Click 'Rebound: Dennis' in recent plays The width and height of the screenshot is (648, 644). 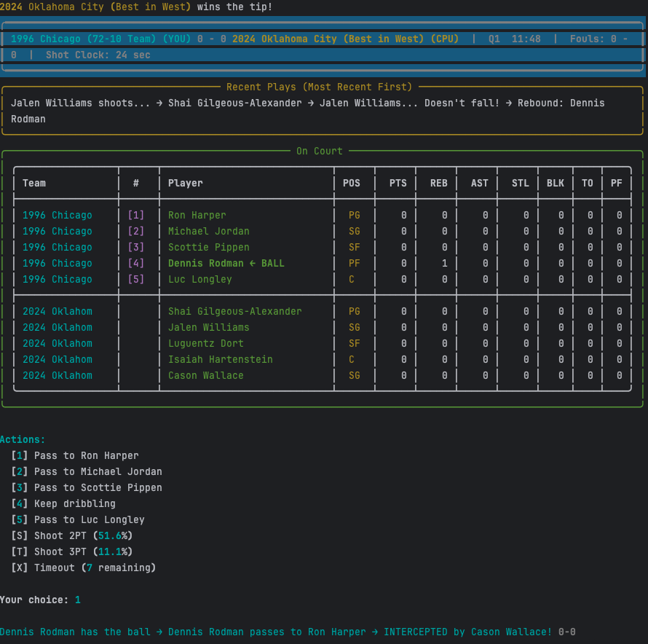click(x=561, y=103)
